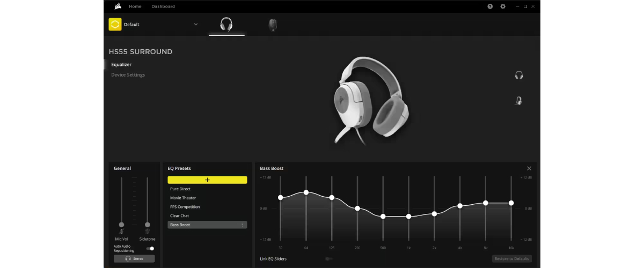Click the HS55 SURROUND device title
Viewport: 644px width, 268px height.
point(141,52)
